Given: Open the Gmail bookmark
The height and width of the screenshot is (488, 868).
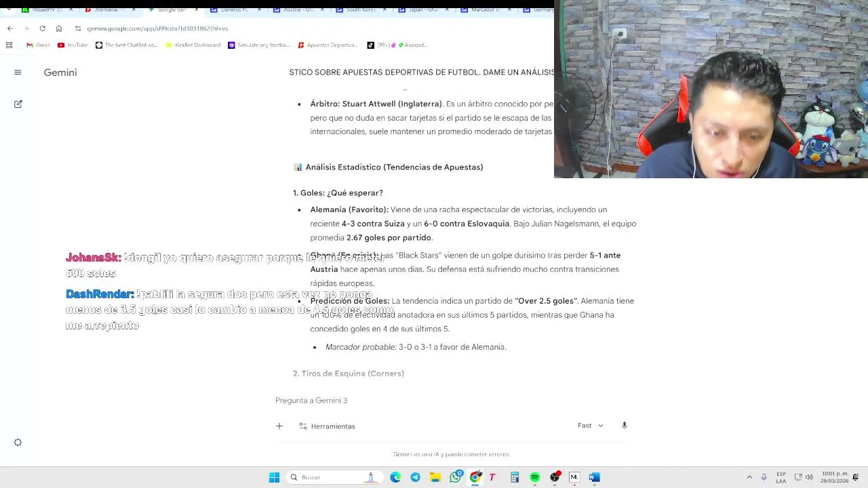Looking at the screenshot, I should [38, 45].
